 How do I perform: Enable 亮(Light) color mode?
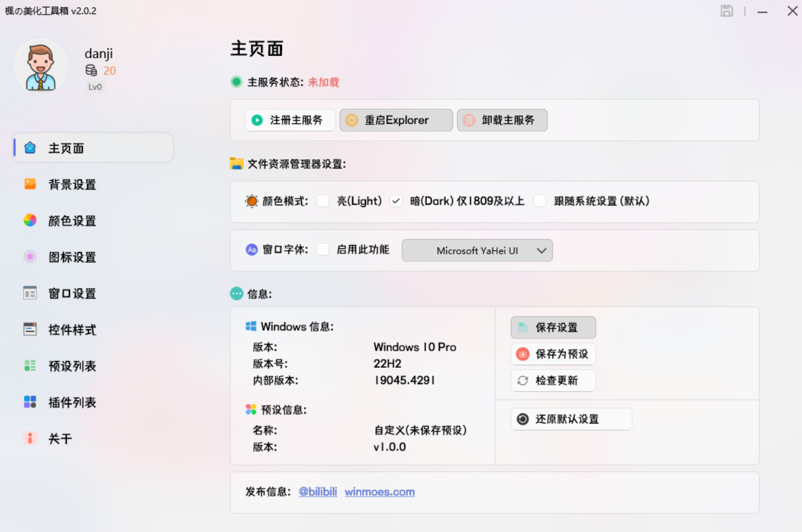tap(323, 200)
